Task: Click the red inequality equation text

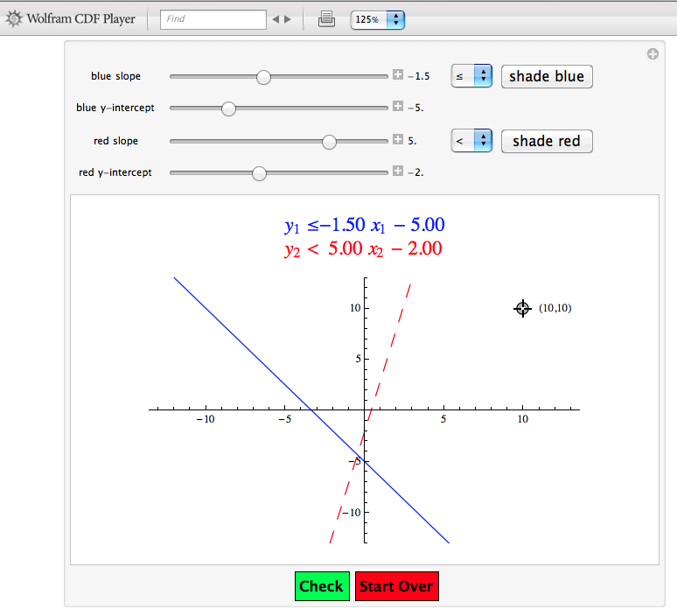Action: pyautogui.click(x=363, y=249)
